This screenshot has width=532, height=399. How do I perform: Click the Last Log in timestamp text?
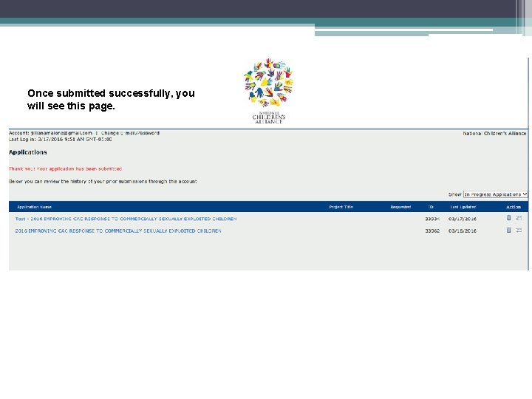click(61, 139)
